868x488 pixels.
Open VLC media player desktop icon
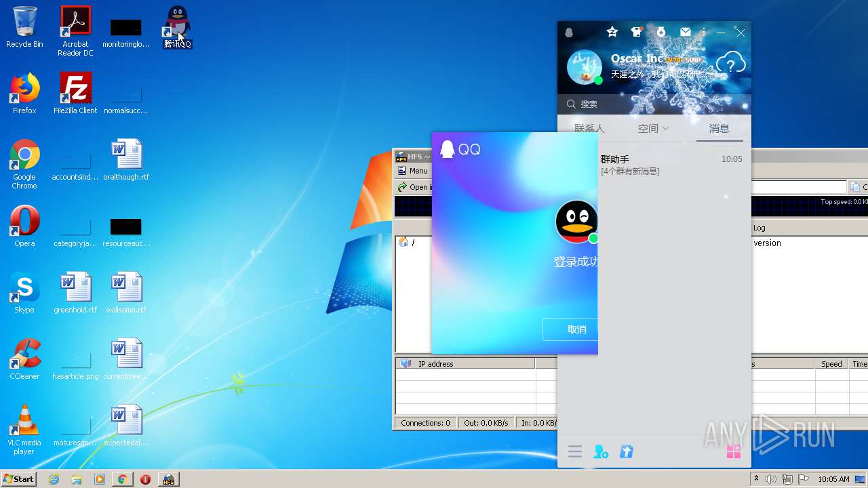(x=24, y=430)
